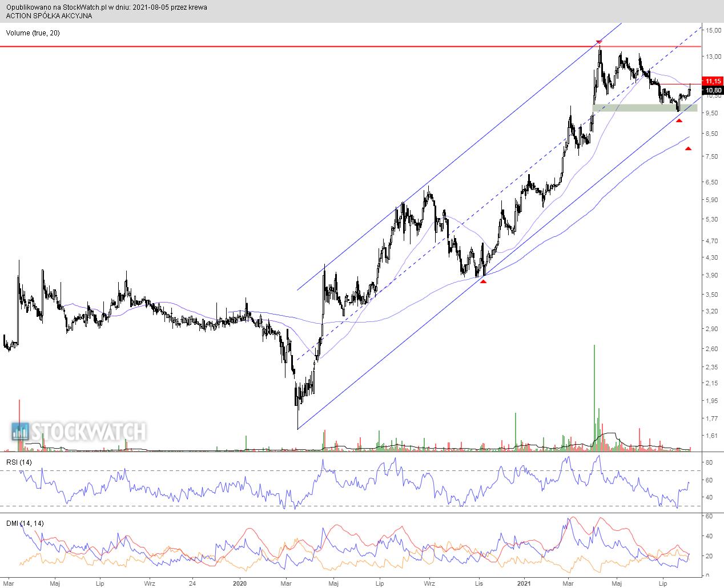Click the red triangle marker below the 9,50 support
This screenshot has width=724, height=588.
pos(679,120)
